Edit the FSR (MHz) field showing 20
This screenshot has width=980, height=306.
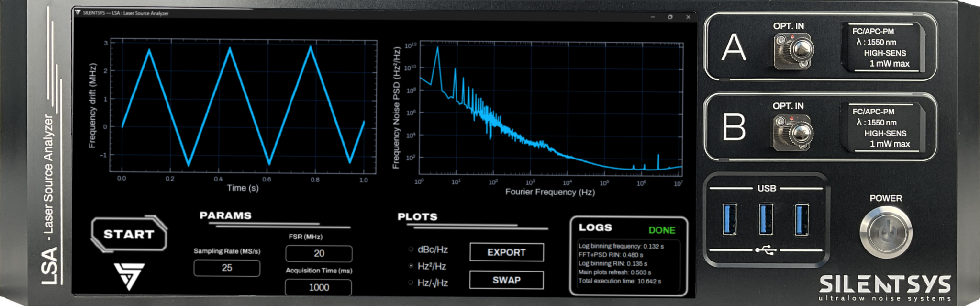319,254
